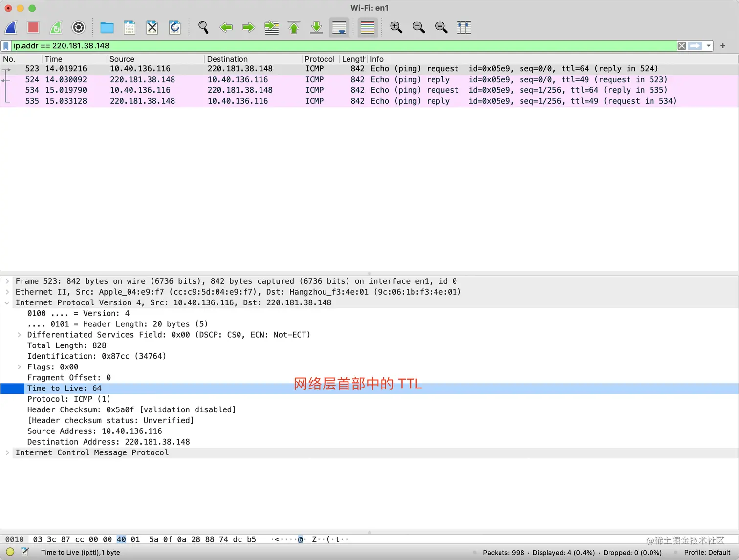Expand Differentiated Services Field

(x=19, y=335)
